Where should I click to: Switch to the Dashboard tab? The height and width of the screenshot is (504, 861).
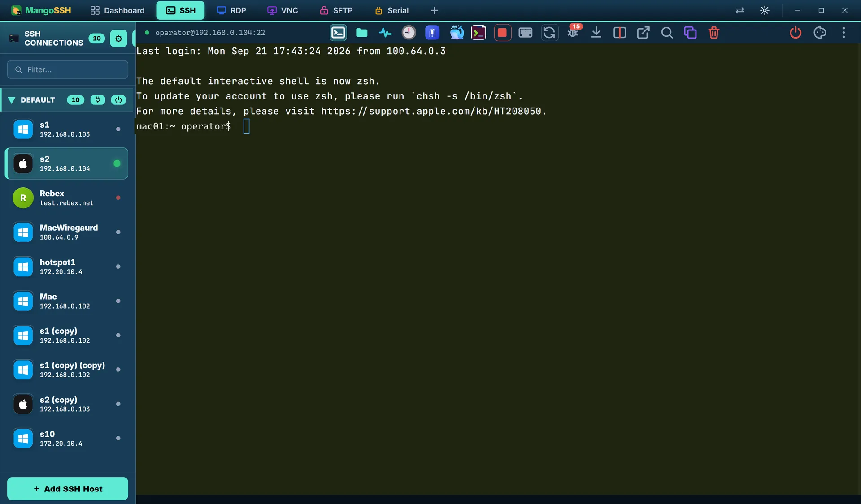point(117,10)
